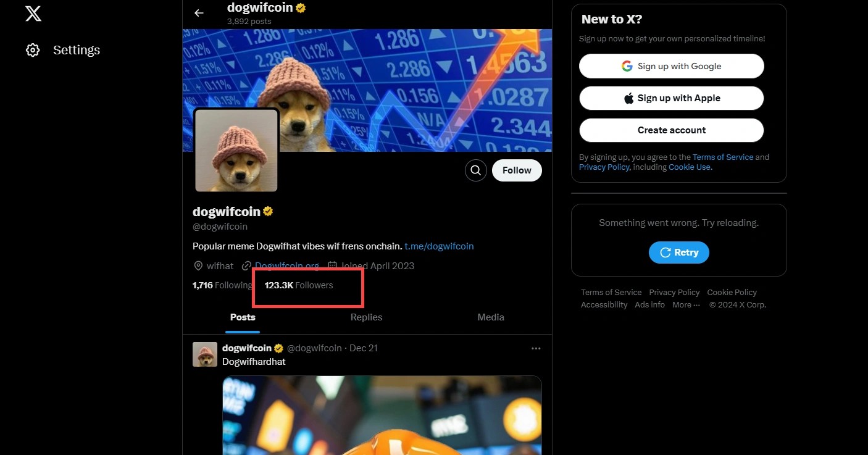This screenshot has height=455, width=868.
Task: Expand the More footer options
Action: click(686, 305)
